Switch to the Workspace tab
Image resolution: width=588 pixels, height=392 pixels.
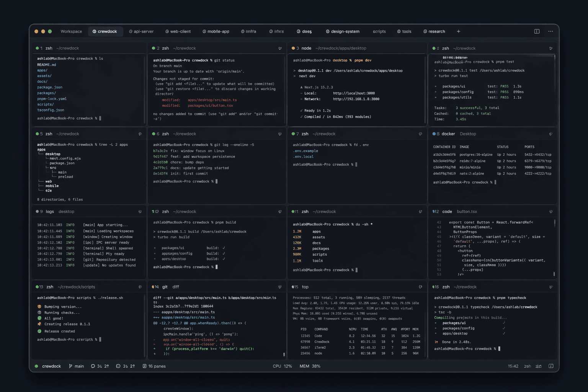(x=71, y=31)
